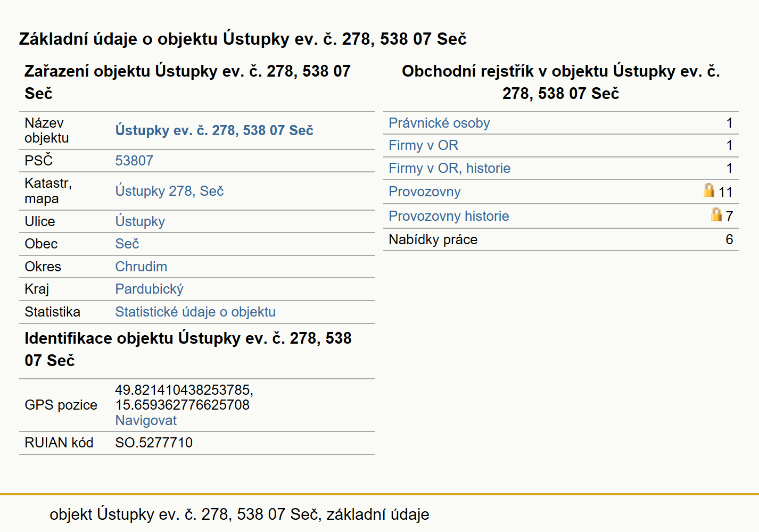Click the Navigovat link under GPS
Viewport: 759px width, 532px height.
(x=146, y=420)
